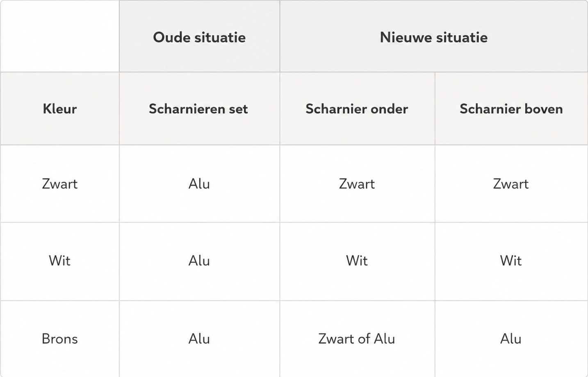Select the "Scharnieren set" column header

click(199, 109)
